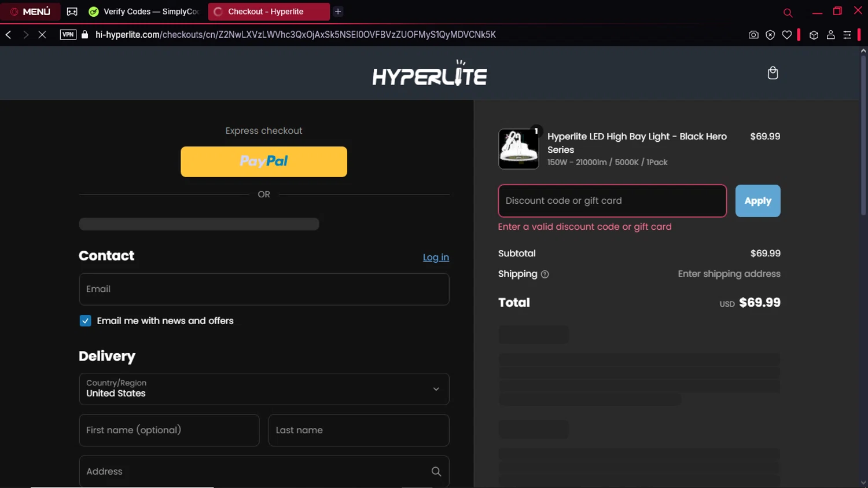
Task: Open Easy Setup sliders icon
Action: click(x=847, y=35)
